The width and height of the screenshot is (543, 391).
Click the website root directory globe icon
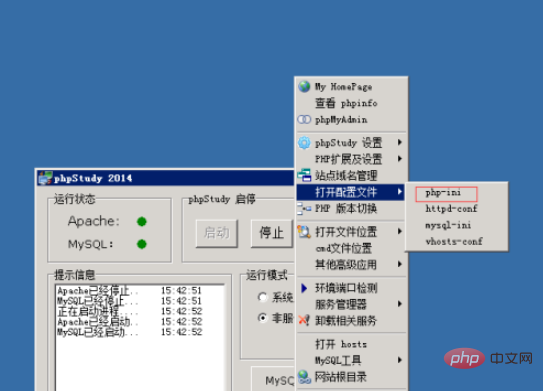pyautogui.click(x=304, y=377)
